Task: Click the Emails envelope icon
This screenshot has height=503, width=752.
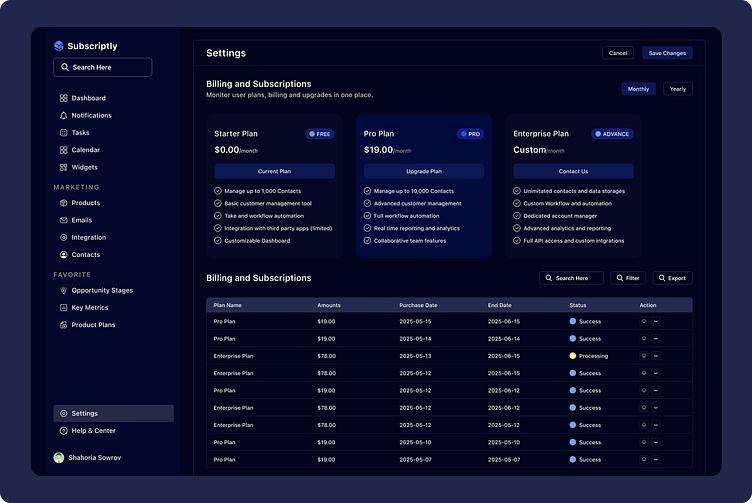Action: (64, 220)
